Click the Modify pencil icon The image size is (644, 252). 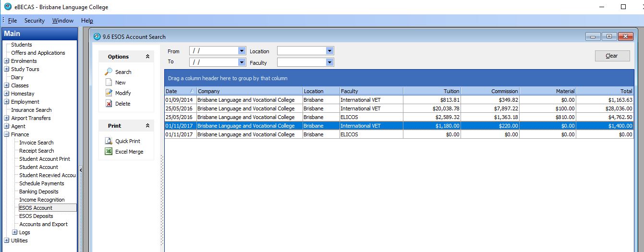pyautogui.click(x=109, y=93)
